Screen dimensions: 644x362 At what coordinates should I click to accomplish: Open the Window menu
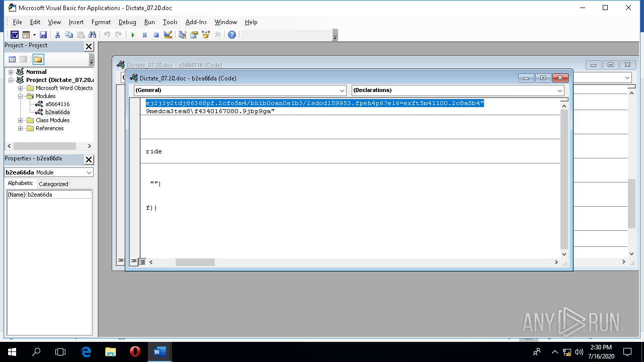click(226, 22)
